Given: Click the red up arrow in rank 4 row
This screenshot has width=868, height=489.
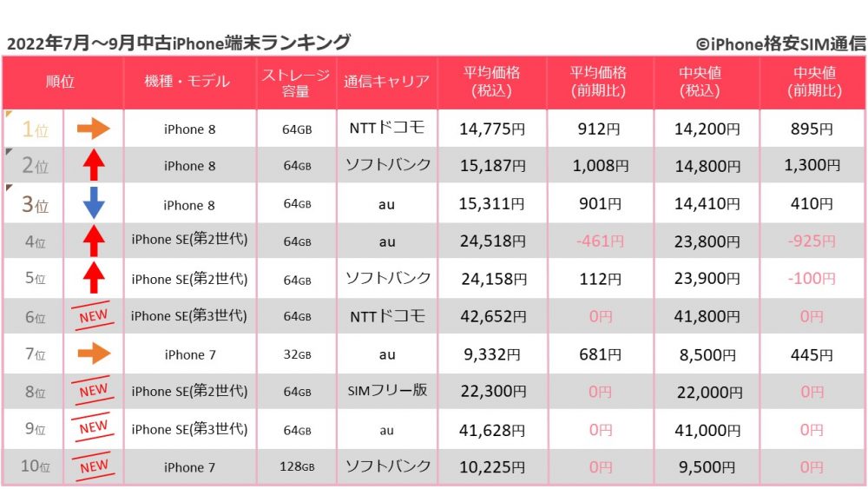Looking at the screenshot, I should [x=94, y=241].
